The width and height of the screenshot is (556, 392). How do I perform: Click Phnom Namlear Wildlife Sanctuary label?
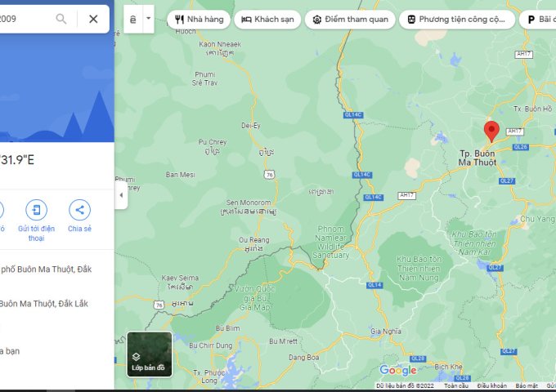click(331, 242)
